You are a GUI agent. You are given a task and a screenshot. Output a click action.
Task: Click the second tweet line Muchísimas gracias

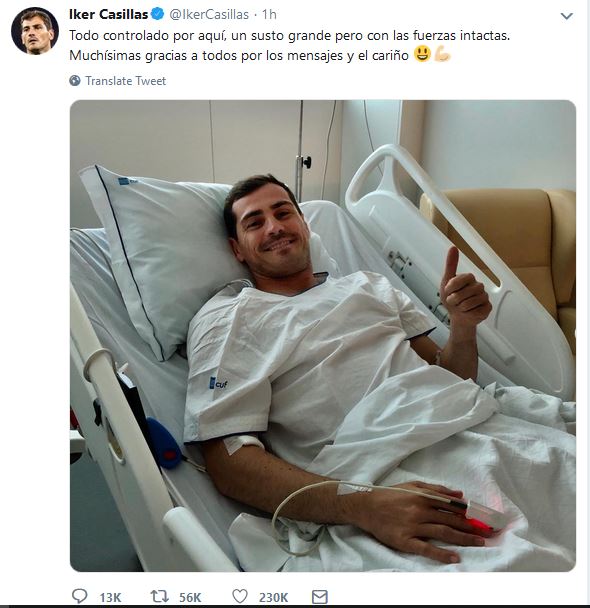(x=239, y=55)
